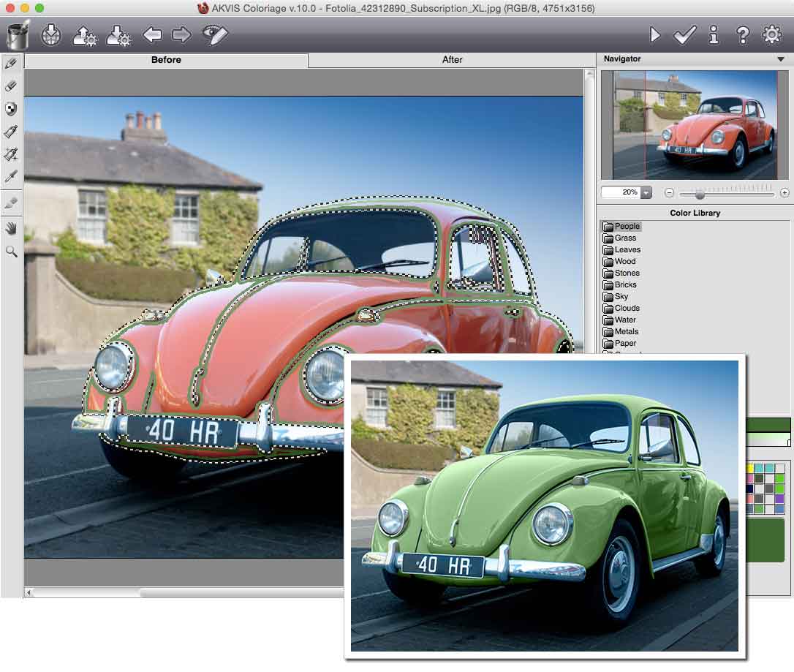Click the Zoom magnifier tool
Screen dimensions: 794x672
click(x=11, y=251)
